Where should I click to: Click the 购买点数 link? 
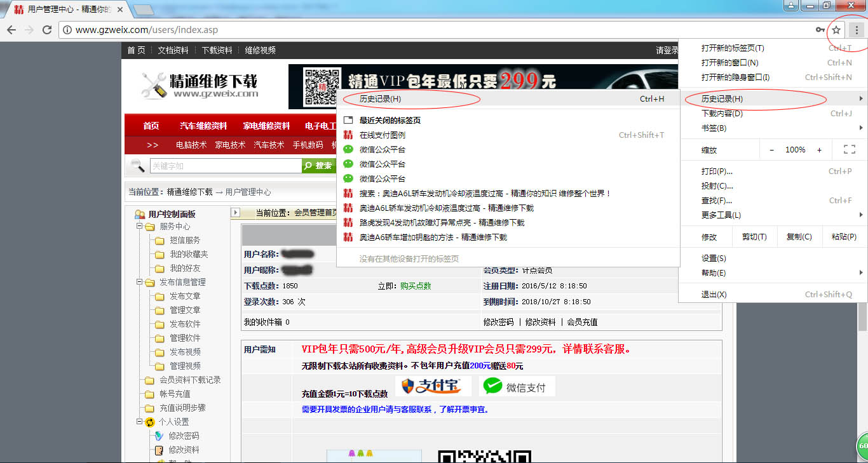[x=416, y=286]
